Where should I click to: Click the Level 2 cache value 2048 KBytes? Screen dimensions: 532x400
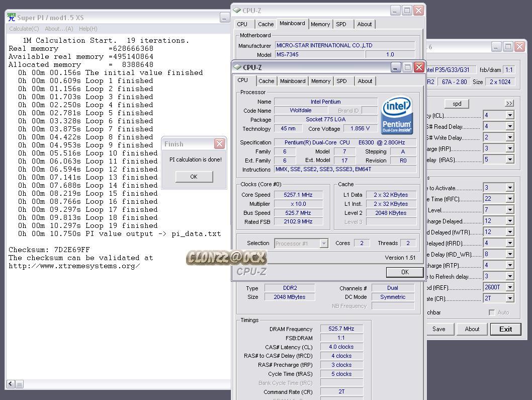click(x=391, y=212)
